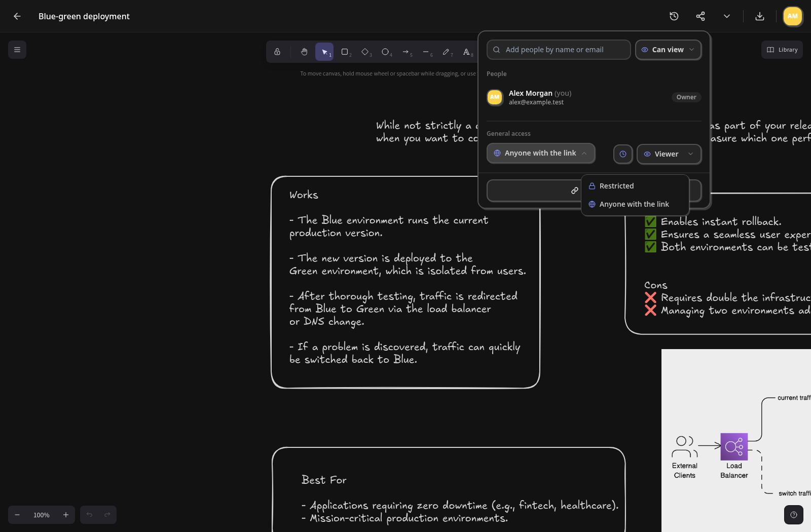
Task: Zoom out with the minus button
Action: point(17,515)
